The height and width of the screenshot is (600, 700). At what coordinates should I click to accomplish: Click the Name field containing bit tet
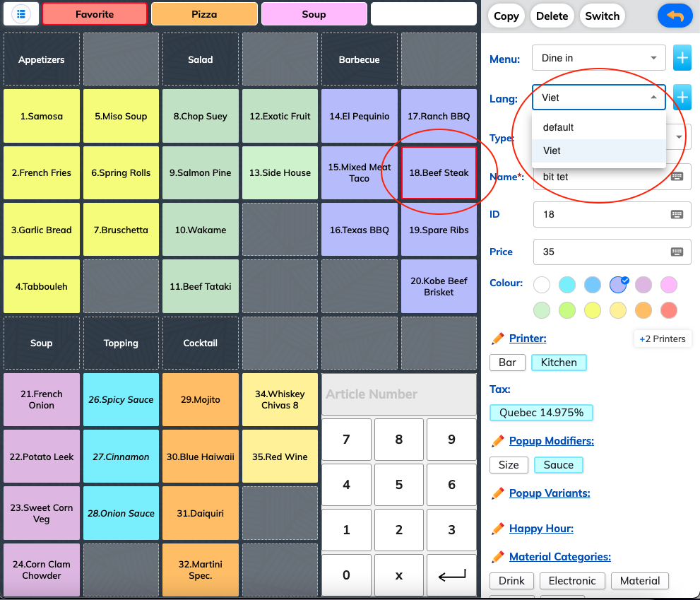[612, 177]
